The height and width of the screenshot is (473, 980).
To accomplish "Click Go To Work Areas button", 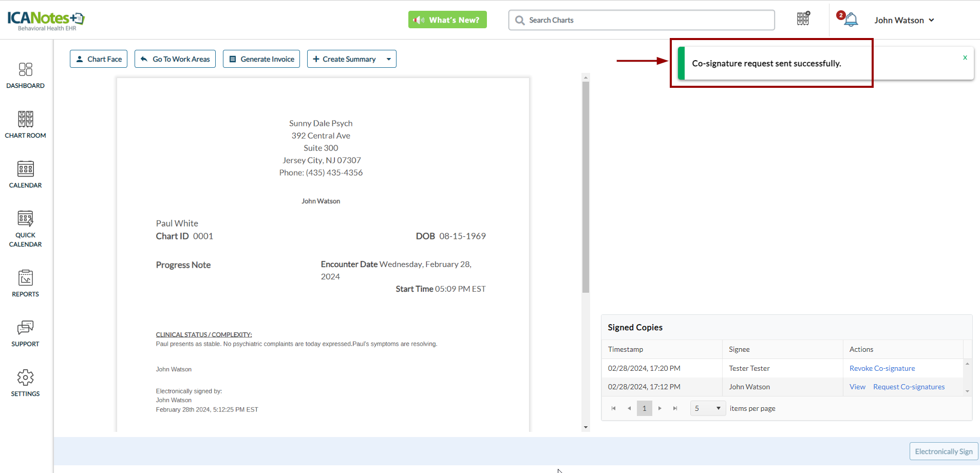I will click(175, 59).
